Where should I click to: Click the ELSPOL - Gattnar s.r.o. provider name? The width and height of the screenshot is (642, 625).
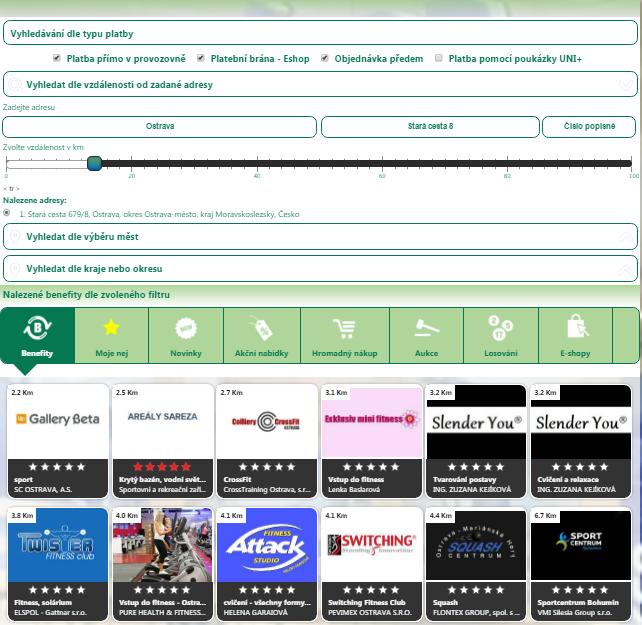click(50, 613)
